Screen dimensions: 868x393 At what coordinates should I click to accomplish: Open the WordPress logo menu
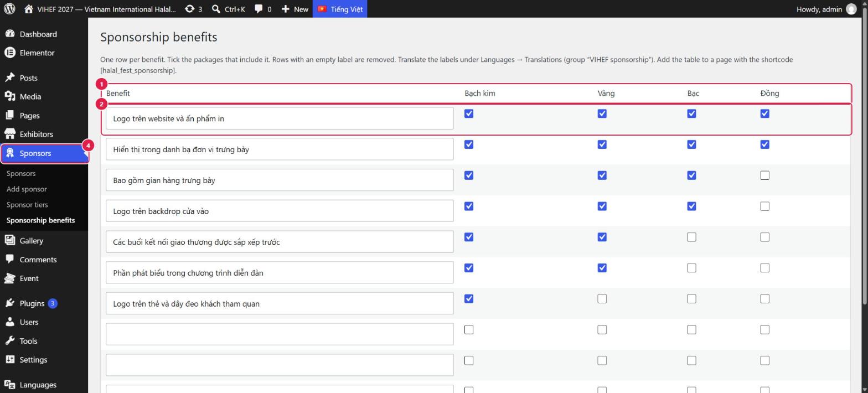[9, 9]
